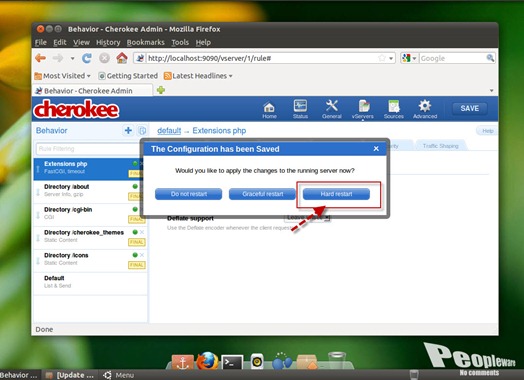This screenshot has height=380, width=524.
Task: Click Do not restart button
Action: [188, 194]
